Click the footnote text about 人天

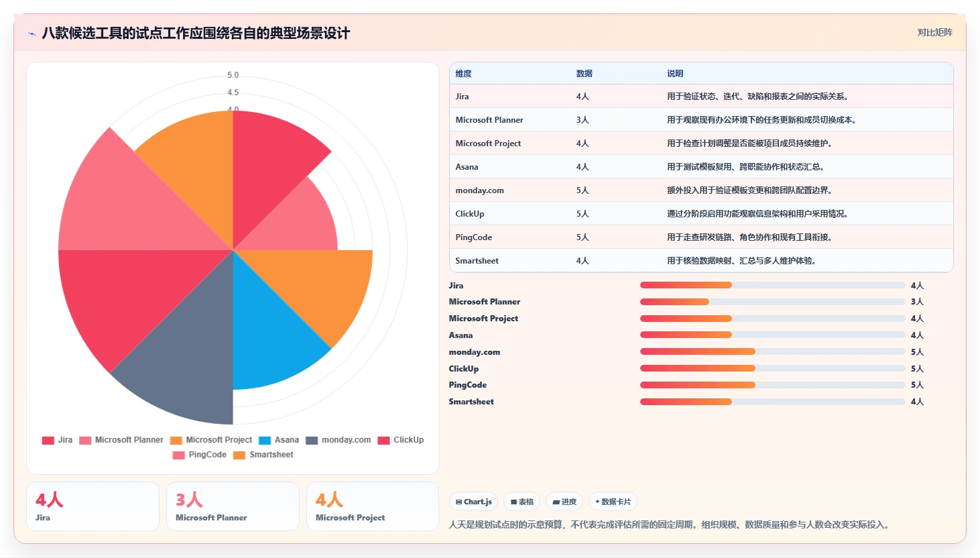pyautogui.click(x=671, y=524)
